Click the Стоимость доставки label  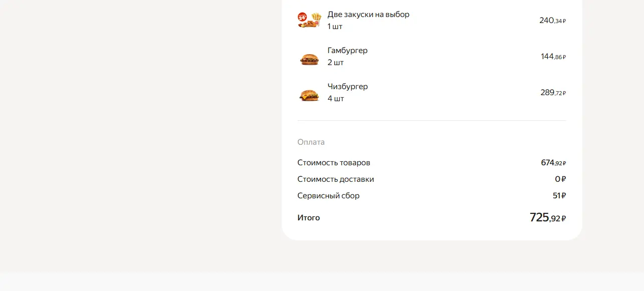335,179
